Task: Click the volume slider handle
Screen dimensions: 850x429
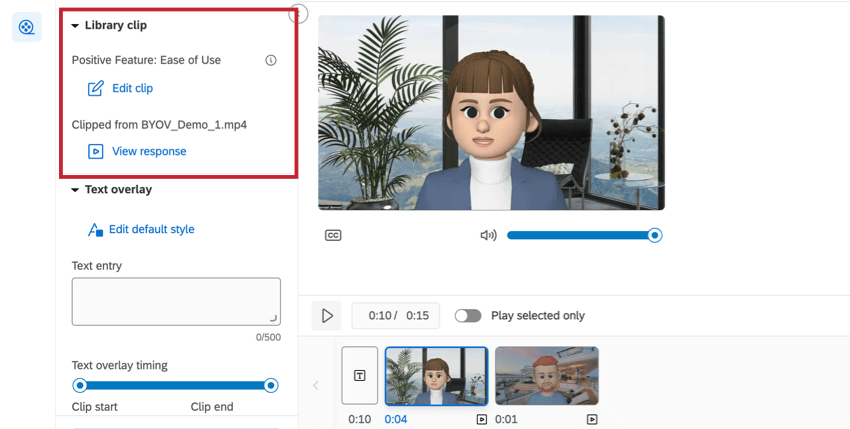Action: (x=655, y=235)
